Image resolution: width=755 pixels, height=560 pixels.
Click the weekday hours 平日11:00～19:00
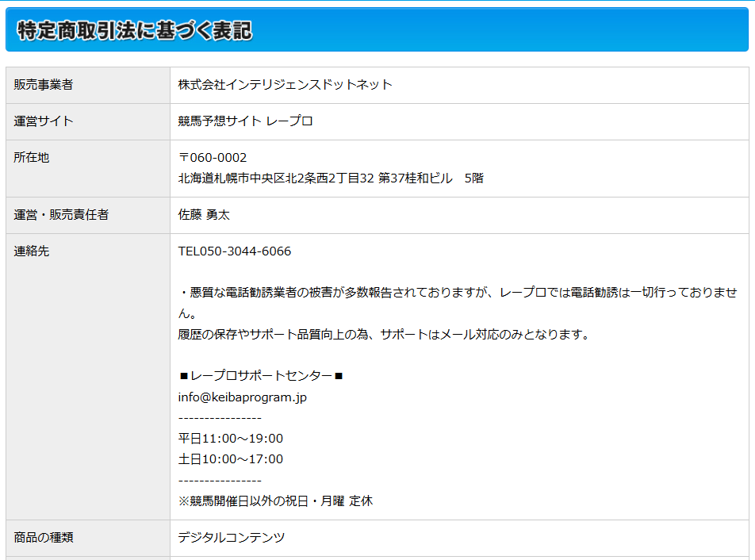pos(231,439)
